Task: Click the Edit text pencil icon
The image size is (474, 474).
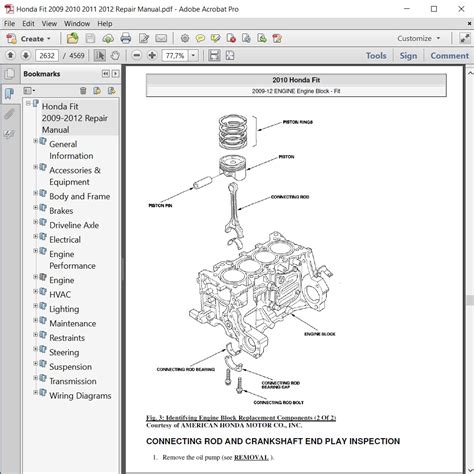Action: [x=144, y=39]
